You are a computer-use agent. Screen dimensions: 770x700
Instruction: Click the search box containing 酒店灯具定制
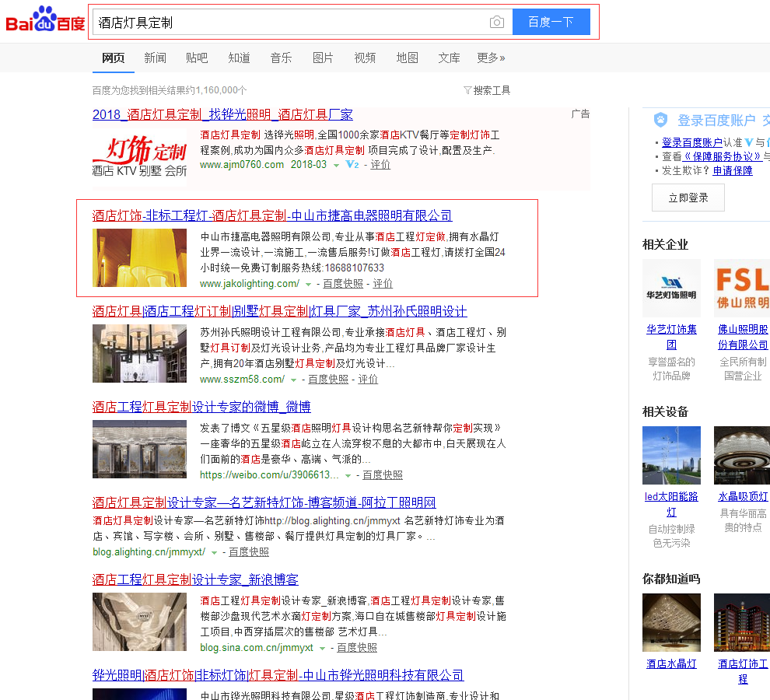(288, 23)
